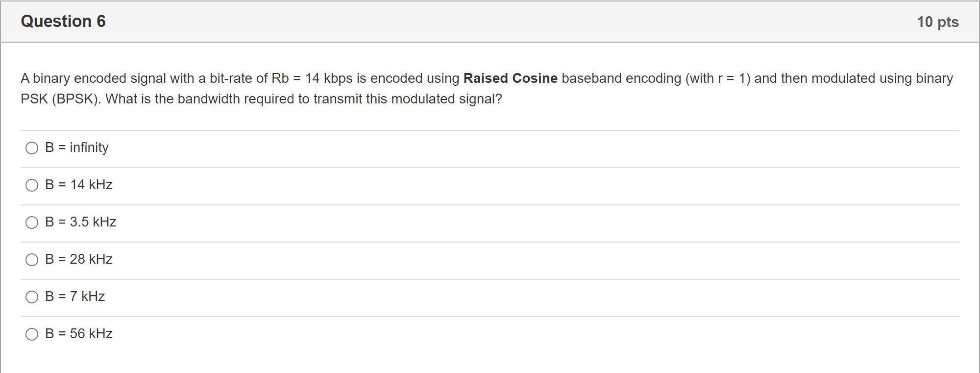Screen dimensions: 980x373
Task: Click the 'B = 14 kHz' answer label text
Action: 79,185
